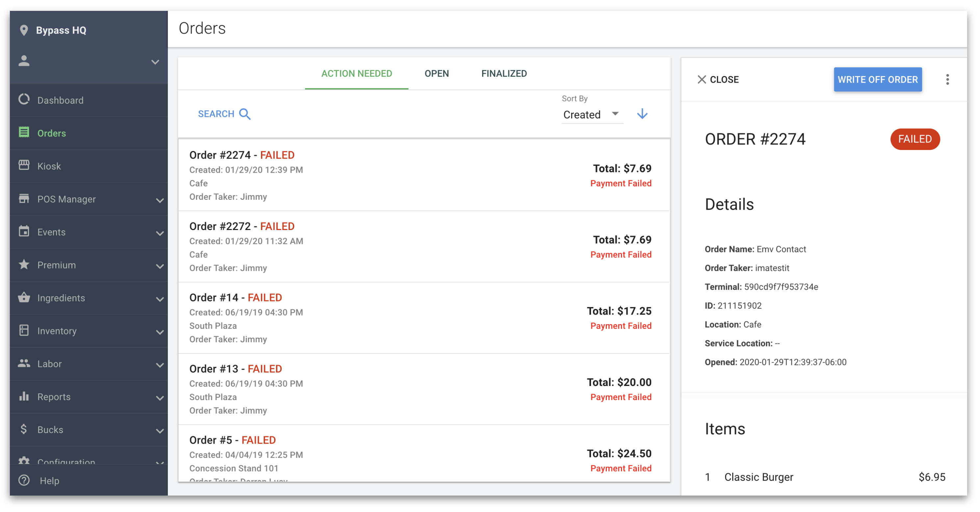
Task: Click the Dashboard icon in sidebar
Action: 25,100
